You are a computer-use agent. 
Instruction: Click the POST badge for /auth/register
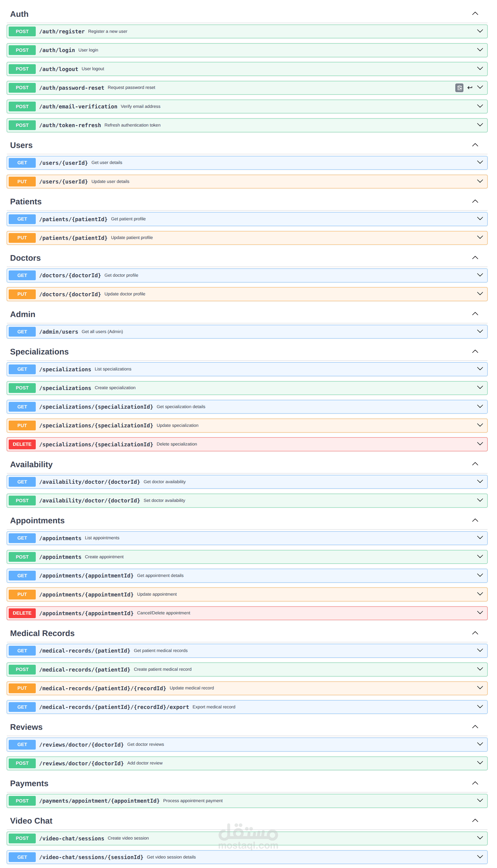click(x=22, y=31)
